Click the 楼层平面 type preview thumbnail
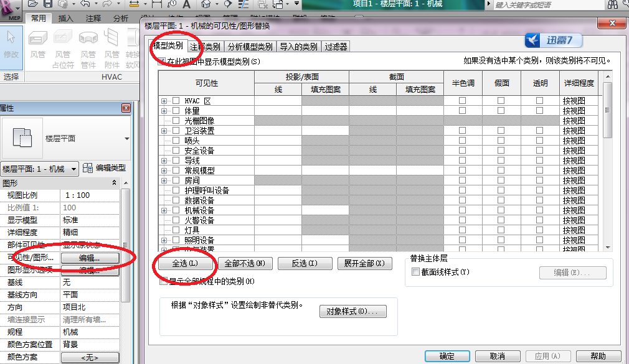Viewport: 629px width, 364px height. click(x=22, y=138)
